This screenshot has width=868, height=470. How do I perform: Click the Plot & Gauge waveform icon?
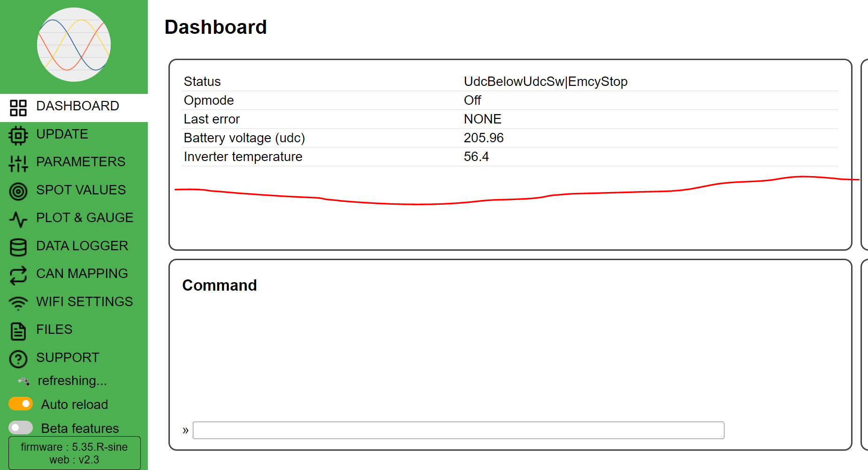click(18, 219)
